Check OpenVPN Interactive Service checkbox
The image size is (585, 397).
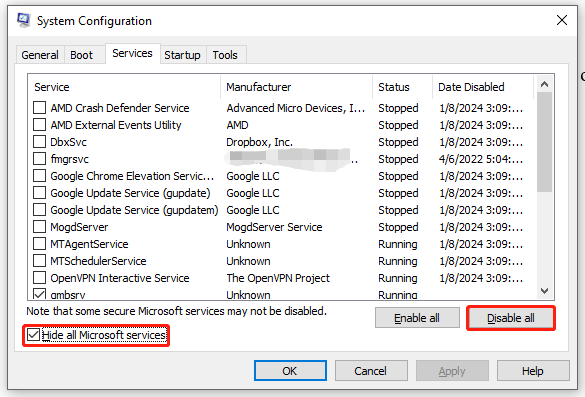(40, 278)
